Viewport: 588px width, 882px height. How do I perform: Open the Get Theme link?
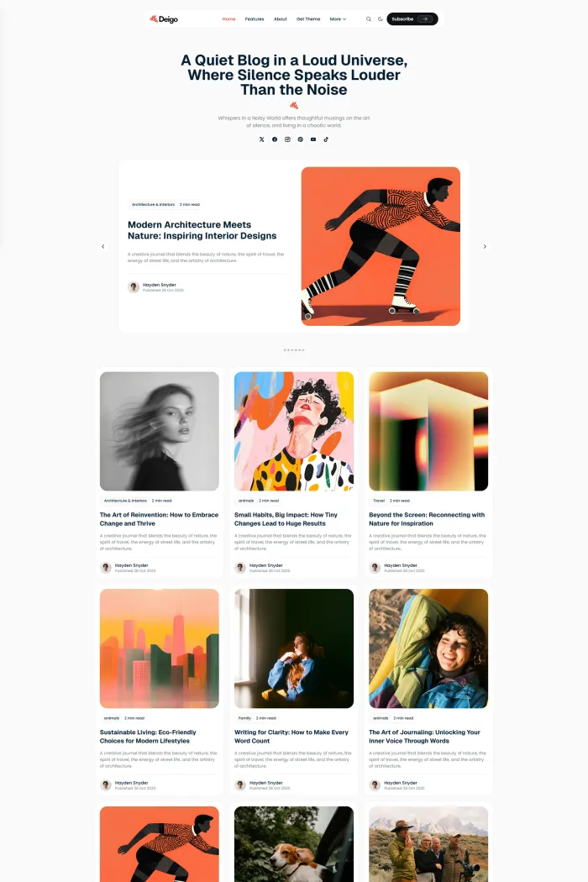(x=308, y=19)
